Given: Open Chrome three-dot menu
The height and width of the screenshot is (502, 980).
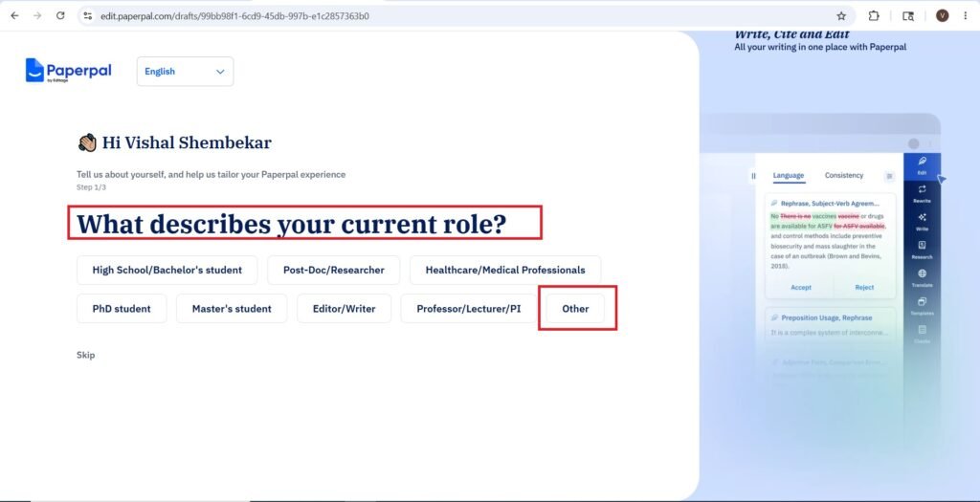Looking at the screenshot, I should point(965,16).
